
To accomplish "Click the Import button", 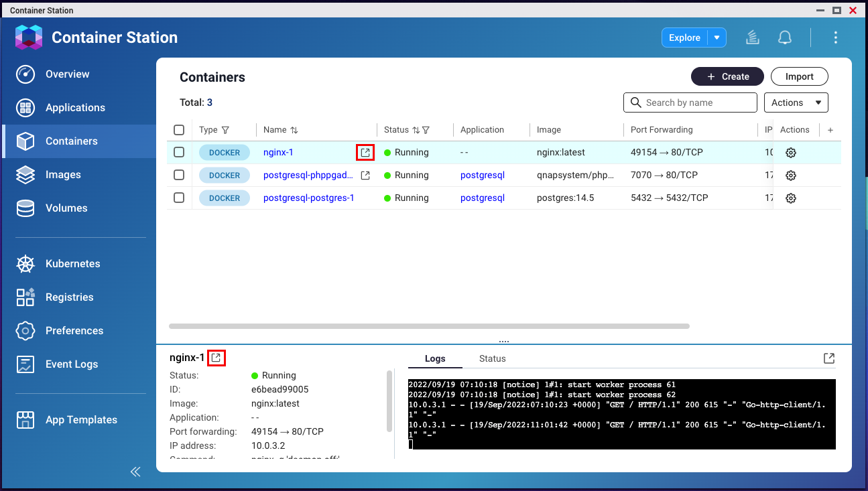I will 799,76.
